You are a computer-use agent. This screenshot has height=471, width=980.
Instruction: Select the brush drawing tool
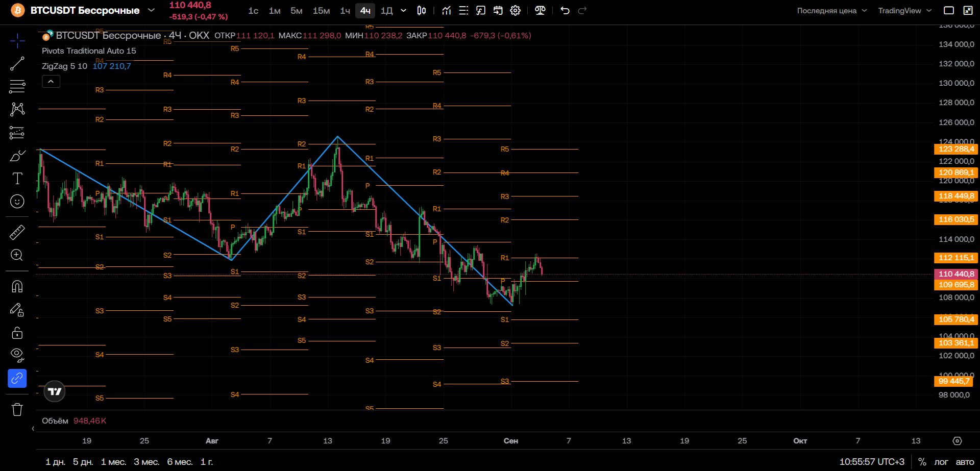tap(17, 156)
